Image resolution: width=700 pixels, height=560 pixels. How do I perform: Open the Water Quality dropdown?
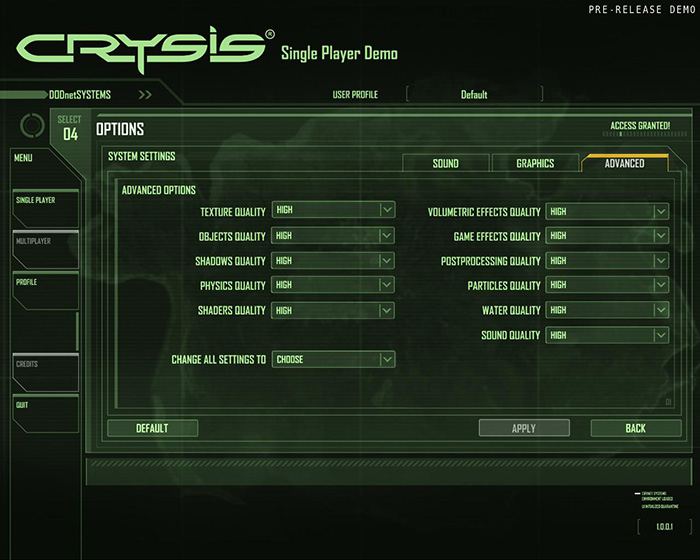(607, 310)
